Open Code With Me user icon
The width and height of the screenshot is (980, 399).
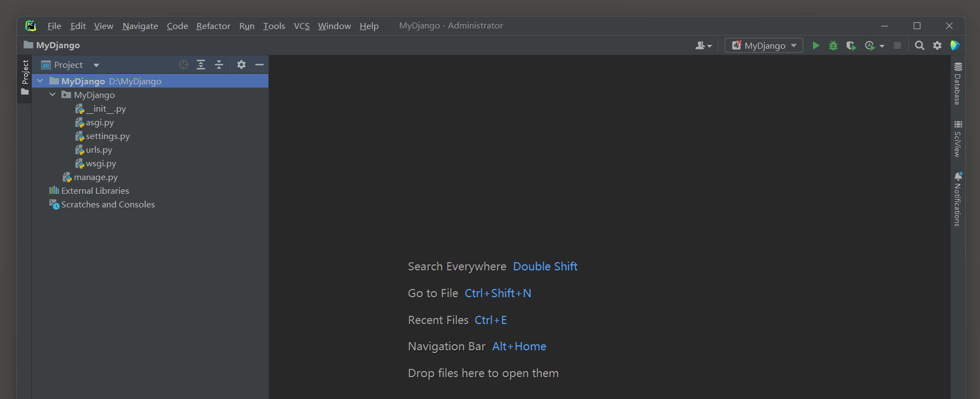704,45
